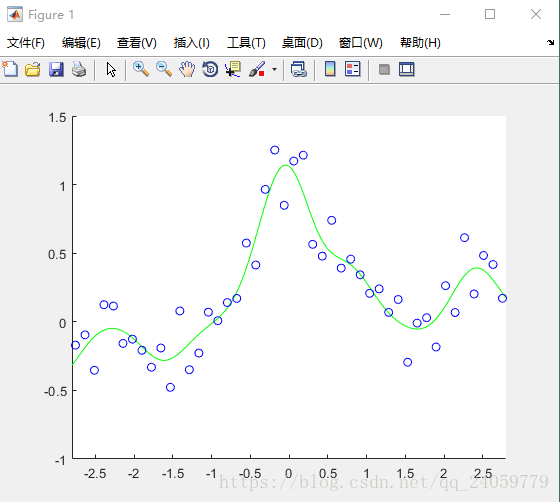This screenshot has width=560, height=502.
Task: Activate the Brush data tool
Action: tap(257, 69)
